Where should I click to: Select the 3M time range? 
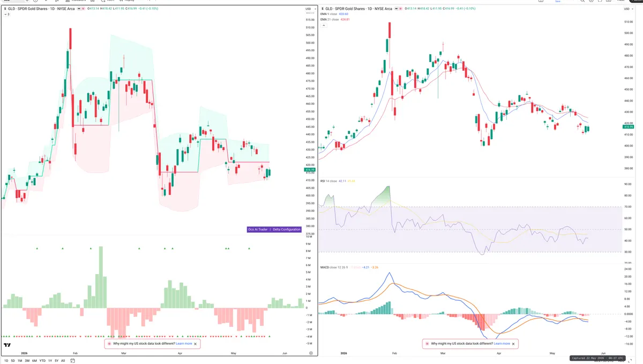(27, 361)
